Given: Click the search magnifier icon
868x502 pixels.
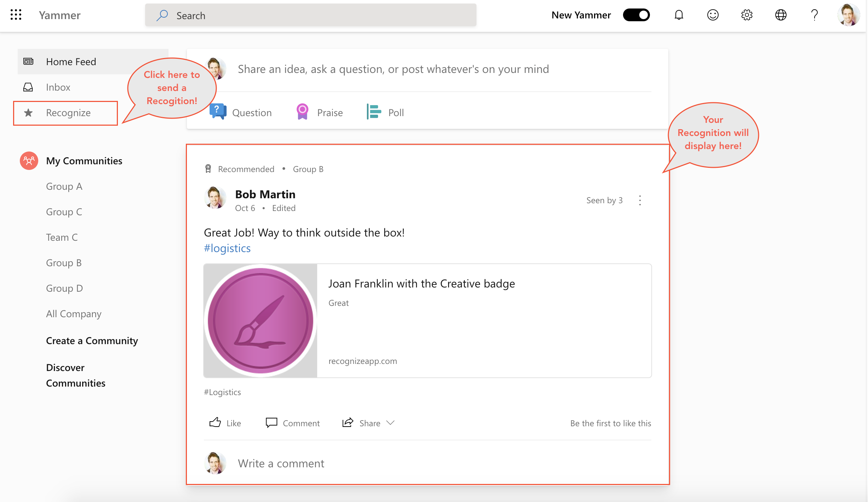Looking at the screenshot, I should [x=162, y=15].
